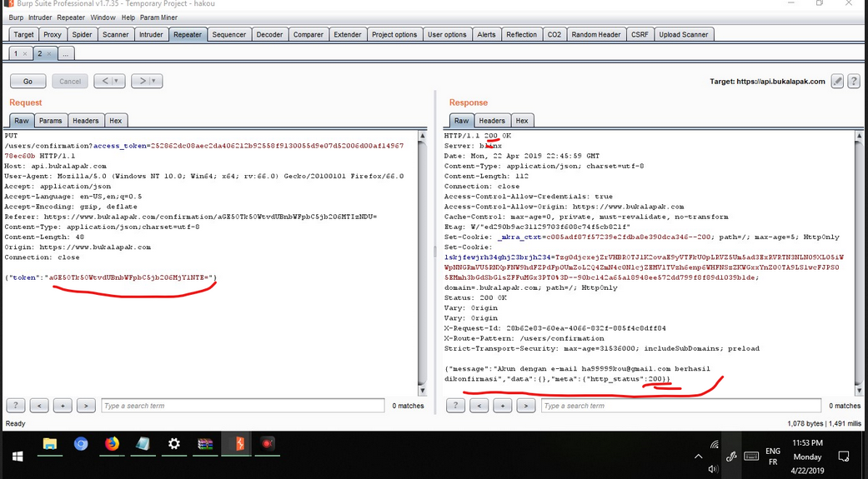Close Repeater tab 2
868x479 pixels.
(48, 53)
